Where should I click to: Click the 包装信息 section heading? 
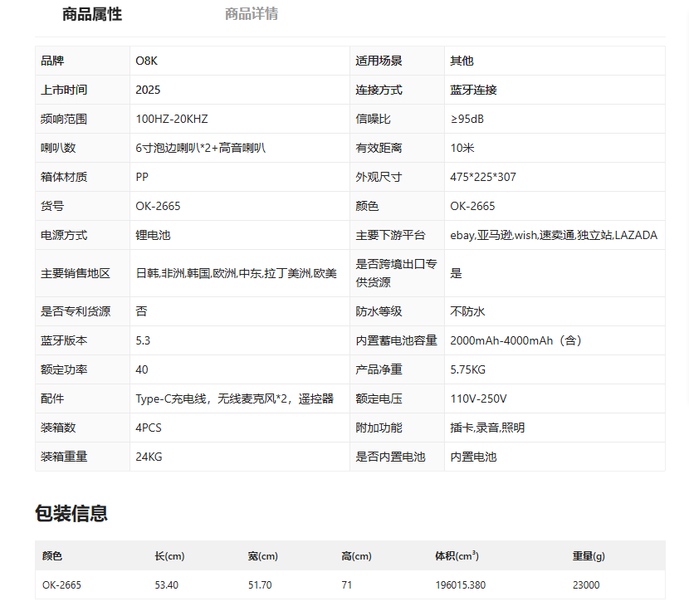(x=71, y=513)
